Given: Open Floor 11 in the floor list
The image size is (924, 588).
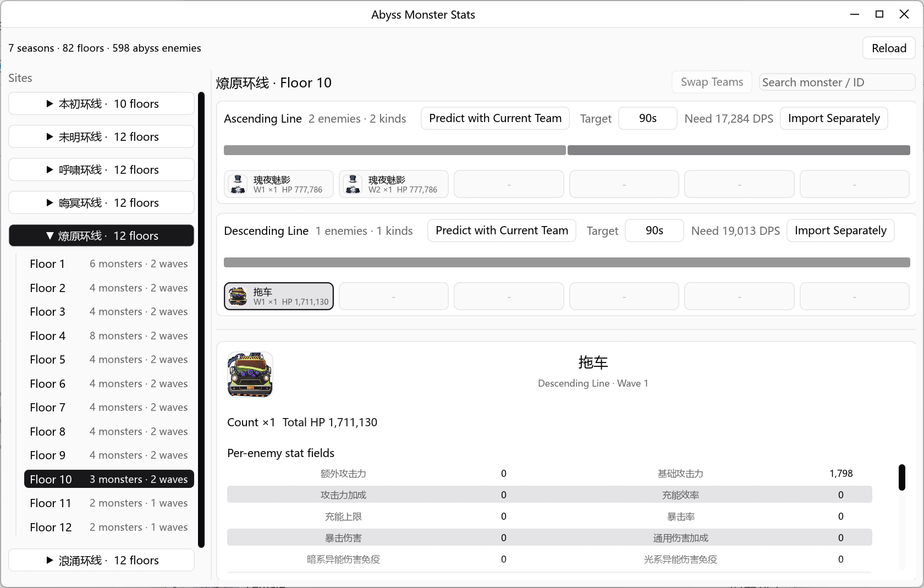Looking at the screenshot, I should tap(109, 503).
